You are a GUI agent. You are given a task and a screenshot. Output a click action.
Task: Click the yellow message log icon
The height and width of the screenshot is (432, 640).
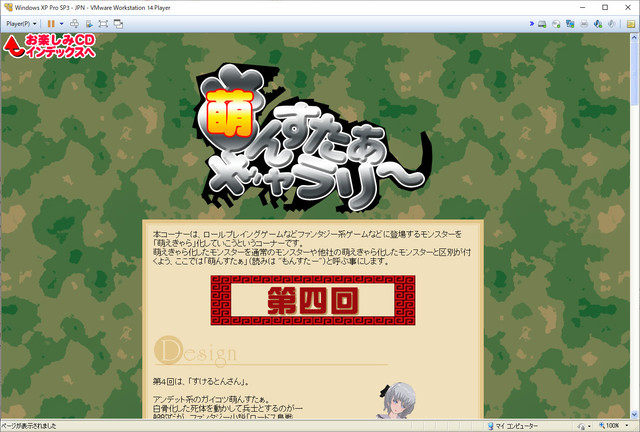tap(631, 24)
